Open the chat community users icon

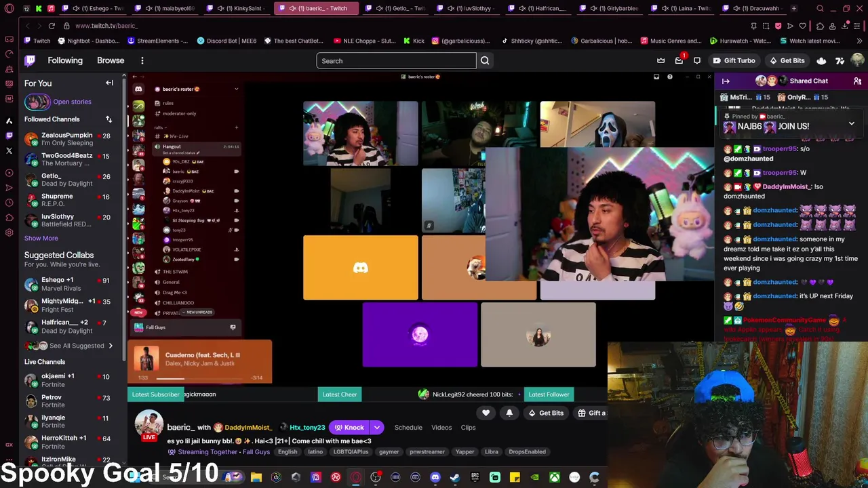pos(857,81)
